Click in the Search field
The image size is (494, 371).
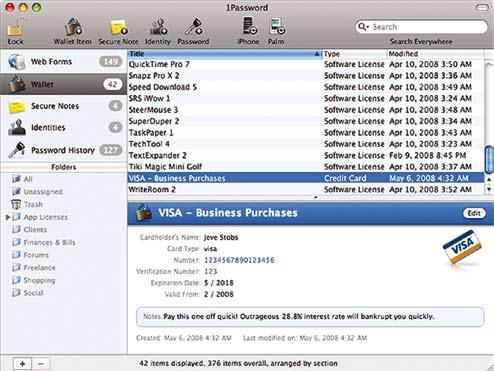coord(428,27)
